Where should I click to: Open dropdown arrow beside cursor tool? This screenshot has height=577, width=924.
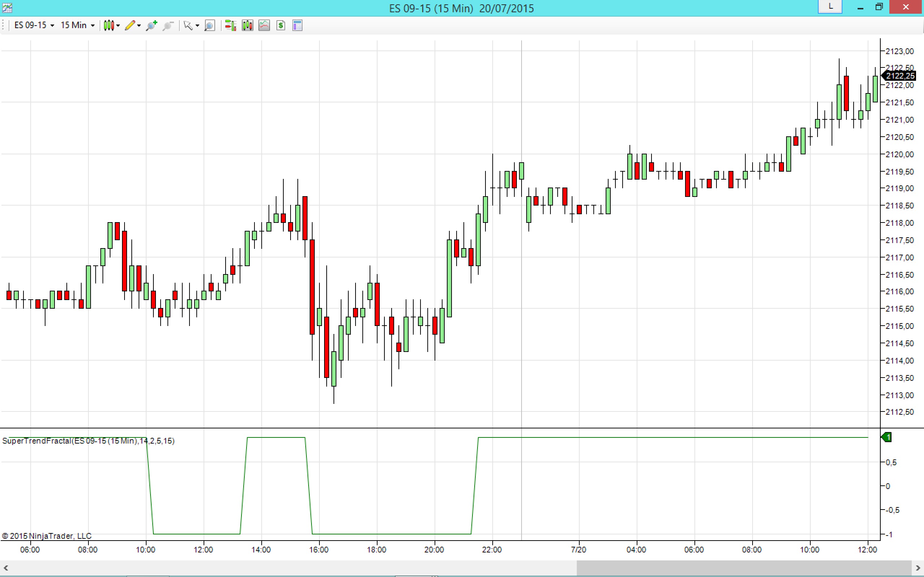coord(197,26)
